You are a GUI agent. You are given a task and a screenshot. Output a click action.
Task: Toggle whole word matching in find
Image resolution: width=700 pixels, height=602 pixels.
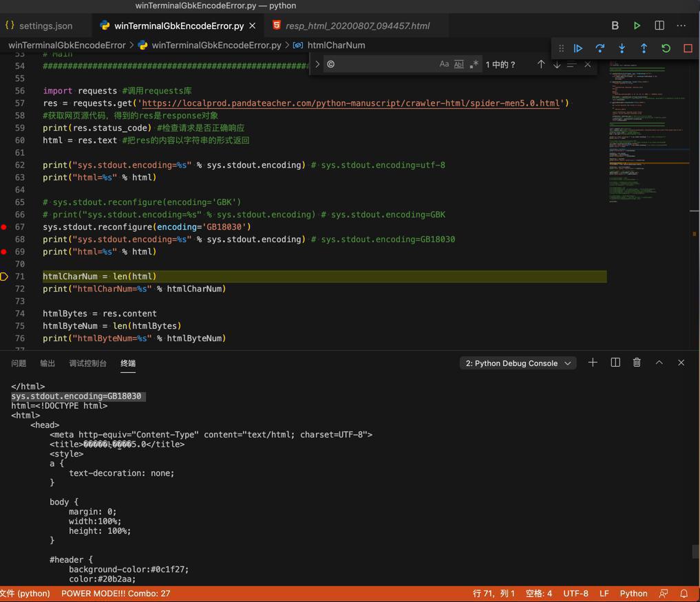[459, 64]
